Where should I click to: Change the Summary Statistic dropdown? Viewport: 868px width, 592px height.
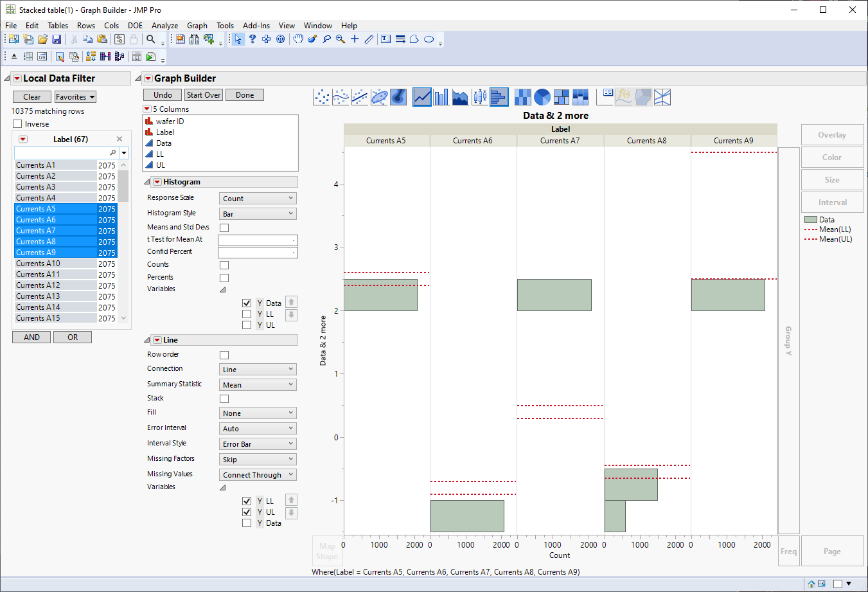257,384
